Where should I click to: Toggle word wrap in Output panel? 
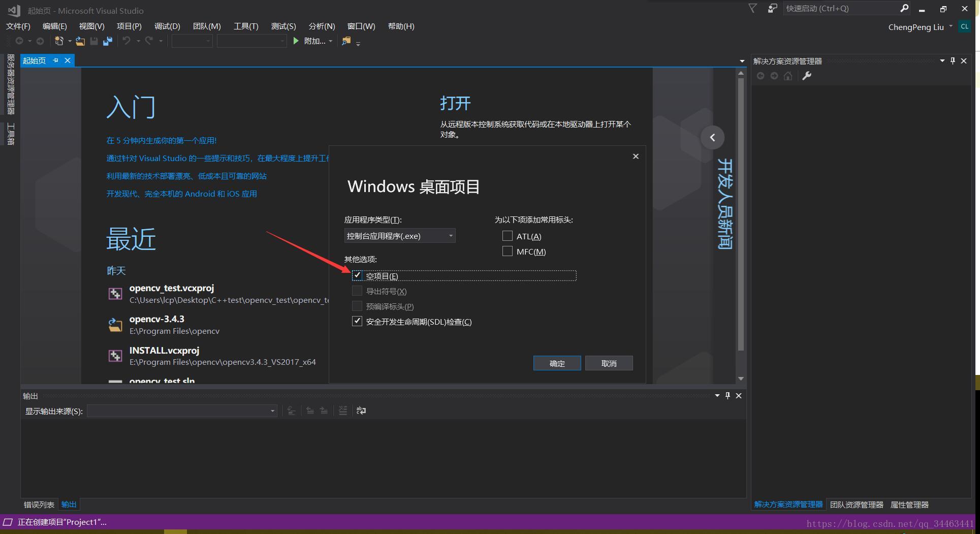tap(361, 411)
